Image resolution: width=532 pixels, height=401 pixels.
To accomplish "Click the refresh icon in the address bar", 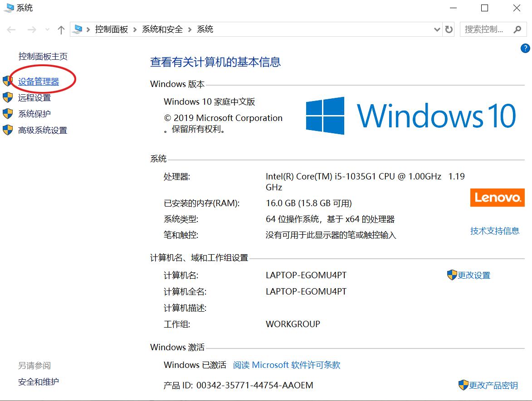I will coord(449,29).
